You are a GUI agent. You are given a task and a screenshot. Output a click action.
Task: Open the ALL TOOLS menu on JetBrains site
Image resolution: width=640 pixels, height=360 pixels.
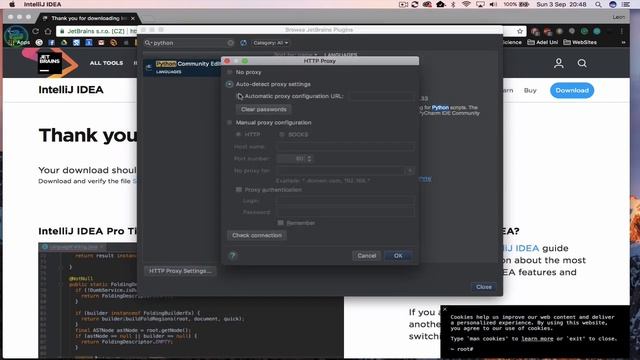tap(106, 63)
